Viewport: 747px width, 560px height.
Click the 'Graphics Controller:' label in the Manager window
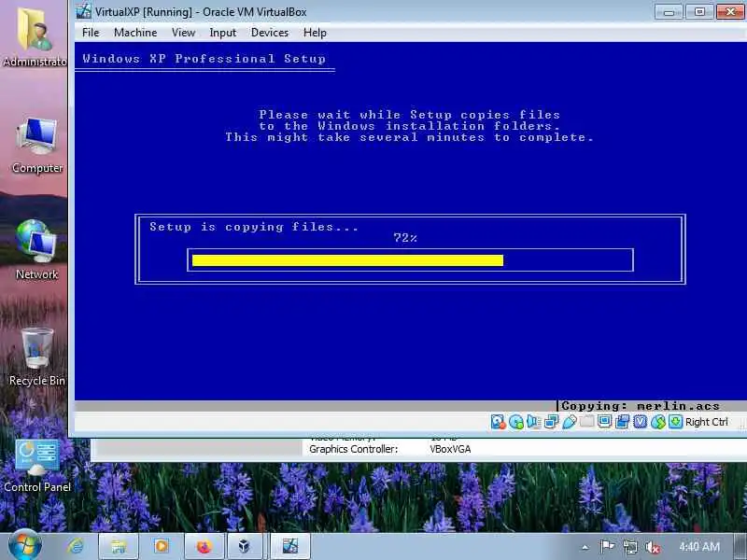point(353,449)
